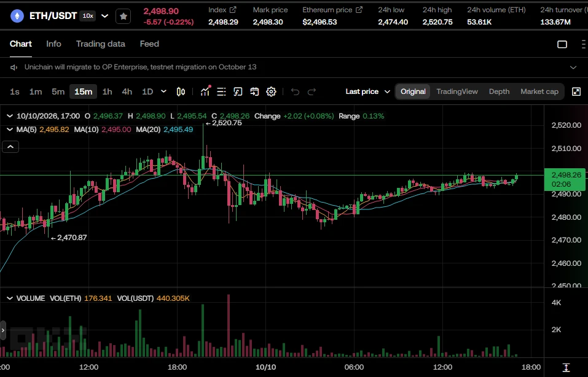Open the candlestick chart type selector
This screenshot has height=377, width=588.
tap(181, 92)
